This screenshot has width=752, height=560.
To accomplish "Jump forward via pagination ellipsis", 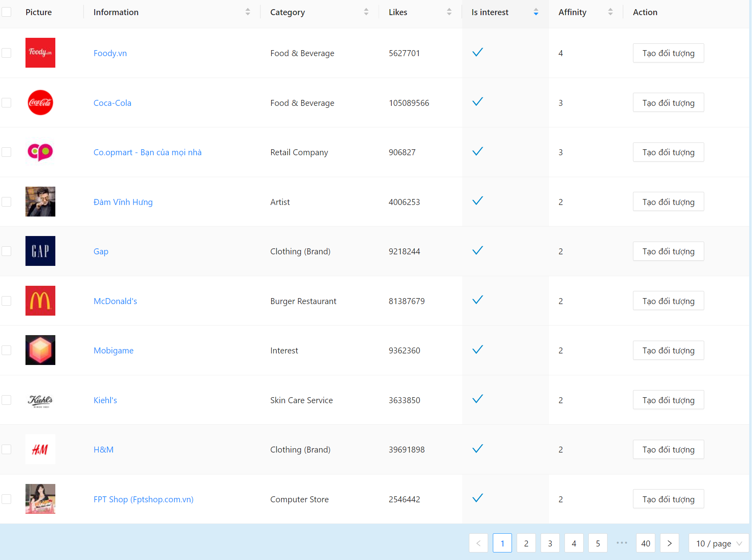I will point(622,543).
